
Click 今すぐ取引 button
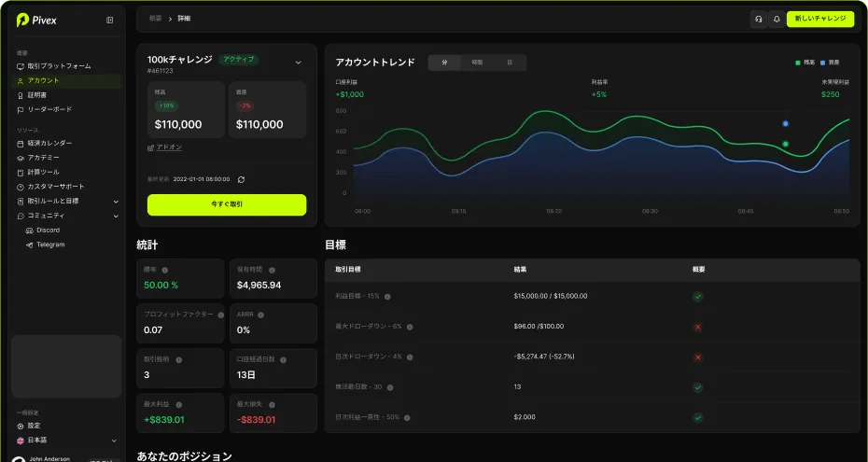pyautogui.click(x=227, y=204)
